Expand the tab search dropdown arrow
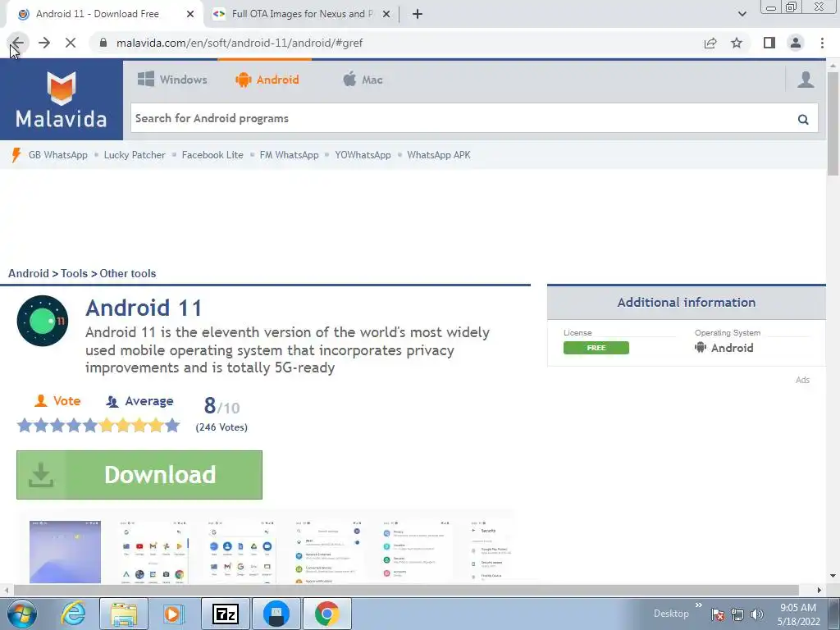 coord(742,14)
